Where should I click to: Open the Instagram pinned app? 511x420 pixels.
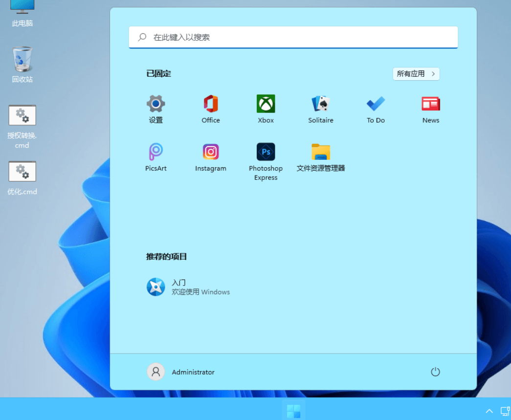coord(211,157)
